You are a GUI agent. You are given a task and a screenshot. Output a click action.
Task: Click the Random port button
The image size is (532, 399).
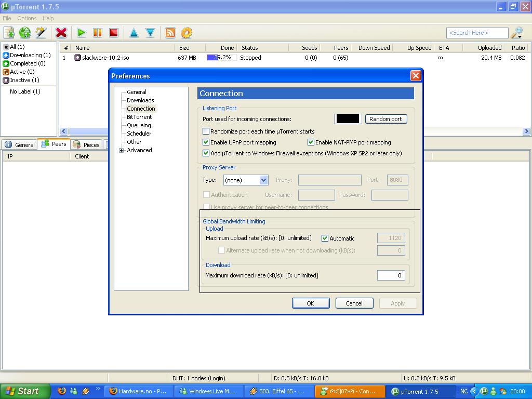click(x=386, y=119)
